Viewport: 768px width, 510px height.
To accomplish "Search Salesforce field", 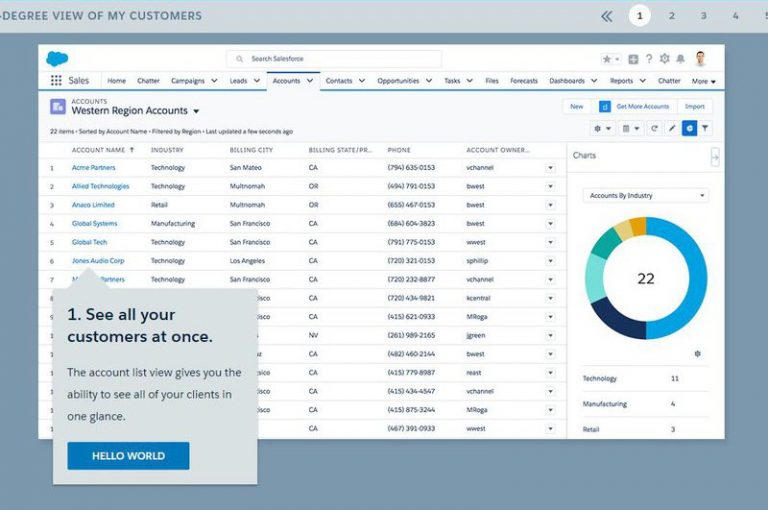I will point(334,59).
